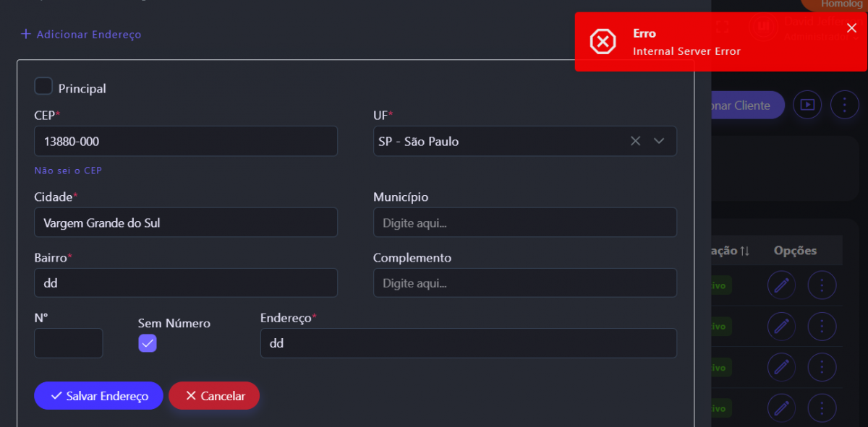Click the edit pencil in the second table row
This screenshot has height=427, width=868.
(x=781, y=327)
